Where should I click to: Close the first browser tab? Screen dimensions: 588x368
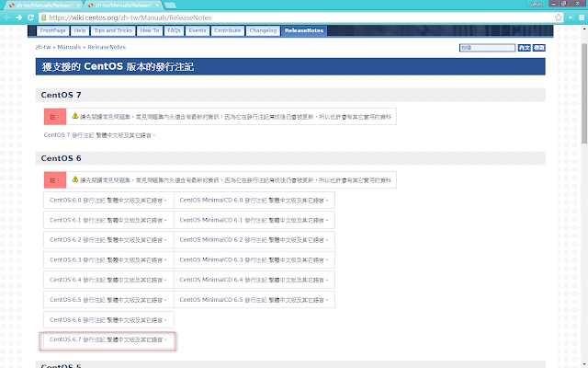pyautogui.click(x=78, y=6)
